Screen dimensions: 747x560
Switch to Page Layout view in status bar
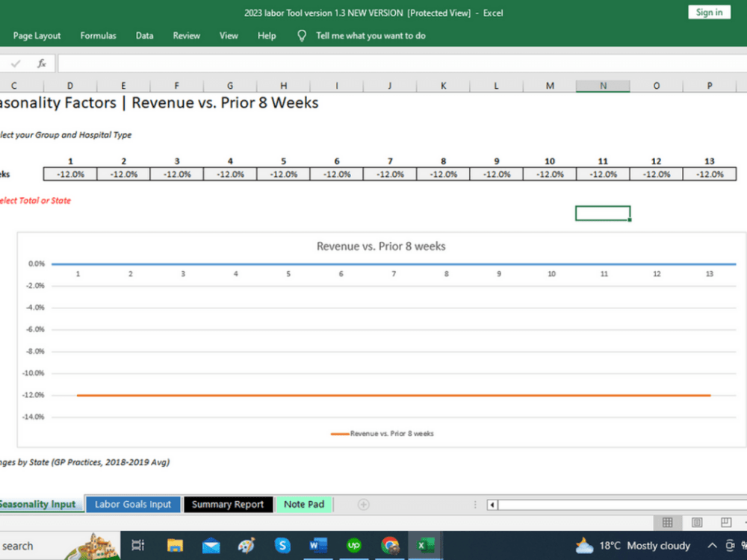click(698, 522)
